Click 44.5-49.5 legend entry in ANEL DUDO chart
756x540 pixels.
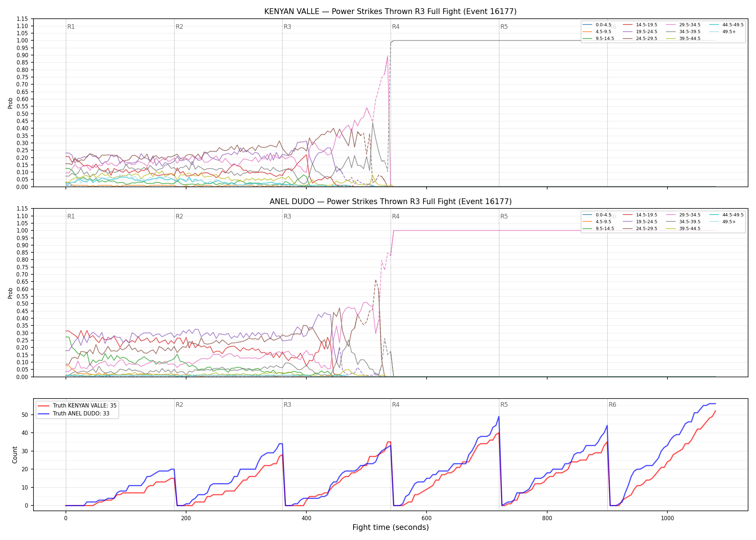click(726, 215)
